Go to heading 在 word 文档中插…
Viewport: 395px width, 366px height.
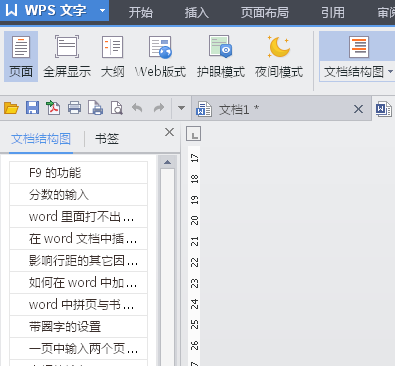[78, 239]
